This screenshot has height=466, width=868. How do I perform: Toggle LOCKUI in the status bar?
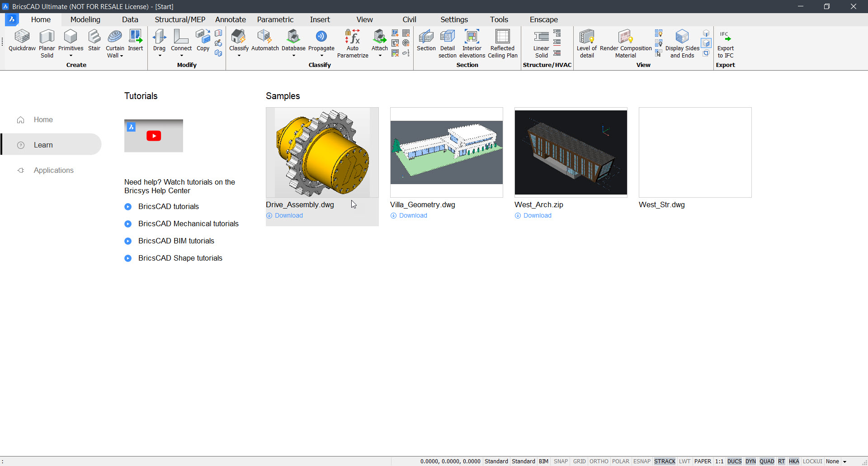click(812, 461)
